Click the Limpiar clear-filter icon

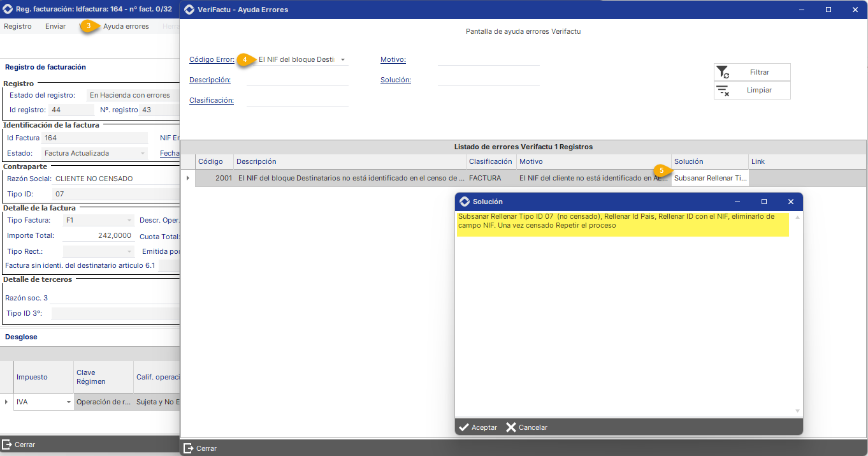coord(722,90)
